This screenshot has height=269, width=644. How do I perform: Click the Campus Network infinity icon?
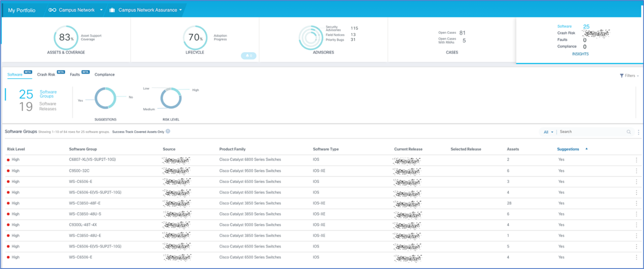coord(52,10)
